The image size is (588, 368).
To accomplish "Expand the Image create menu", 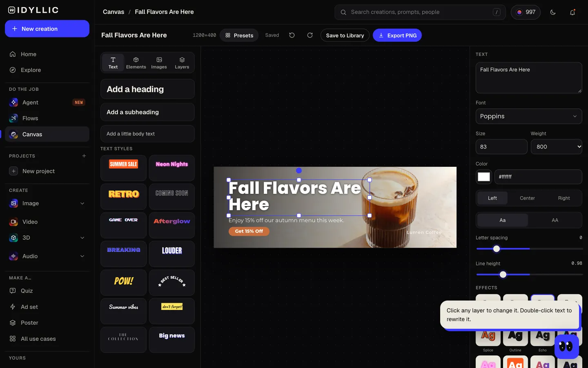I will (82, 203).
